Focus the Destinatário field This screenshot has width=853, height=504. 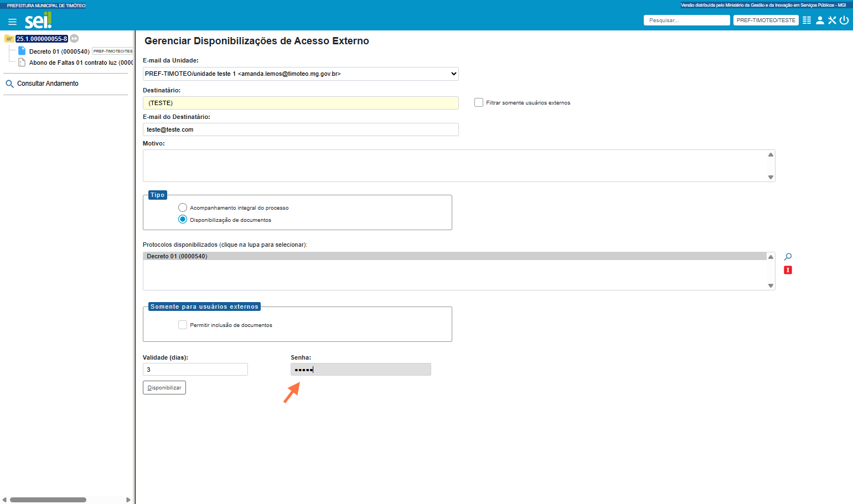point(301,103)
